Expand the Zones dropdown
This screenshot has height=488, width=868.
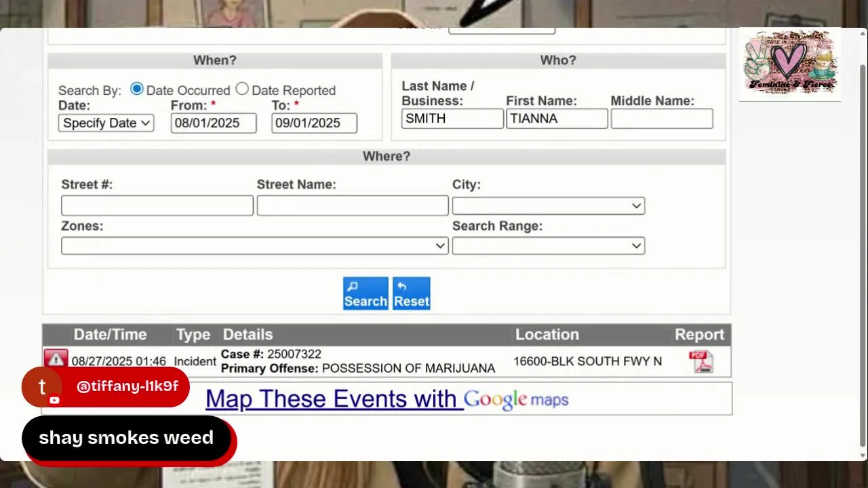[x=255, y=245]
